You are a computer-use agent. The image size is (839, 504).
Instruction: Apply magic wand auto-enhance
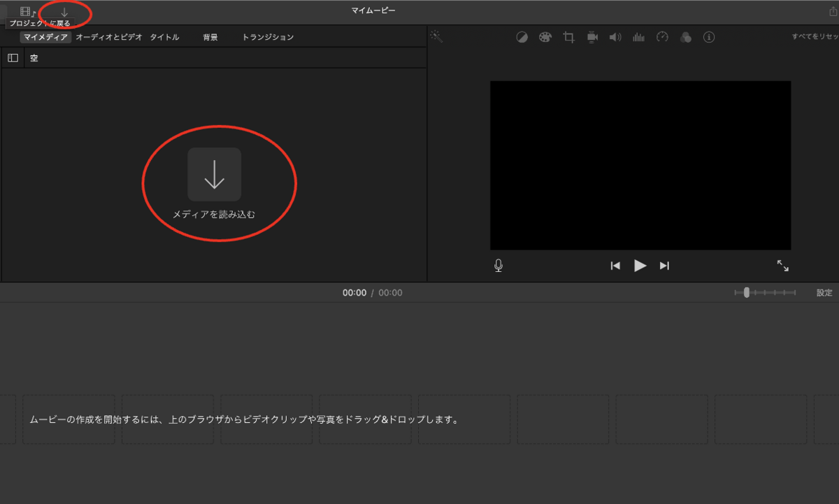coord(436,36)
